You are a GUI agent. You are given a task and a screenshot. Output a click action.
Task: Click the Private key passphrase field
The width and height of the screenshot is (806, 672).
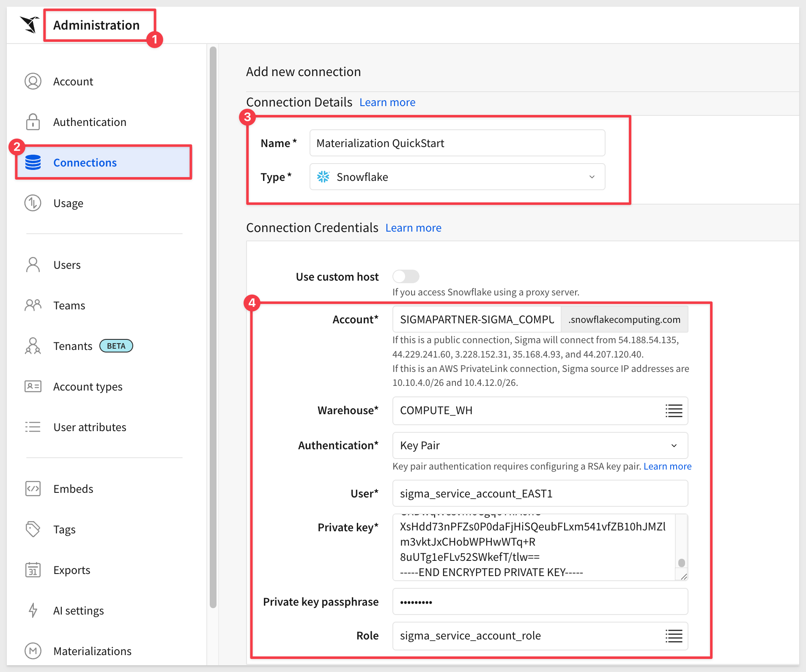(x=540, y=601)
